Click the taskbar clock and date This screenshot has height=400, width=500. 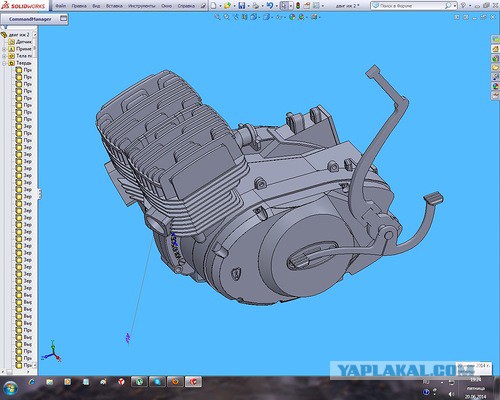coord(476,388)
